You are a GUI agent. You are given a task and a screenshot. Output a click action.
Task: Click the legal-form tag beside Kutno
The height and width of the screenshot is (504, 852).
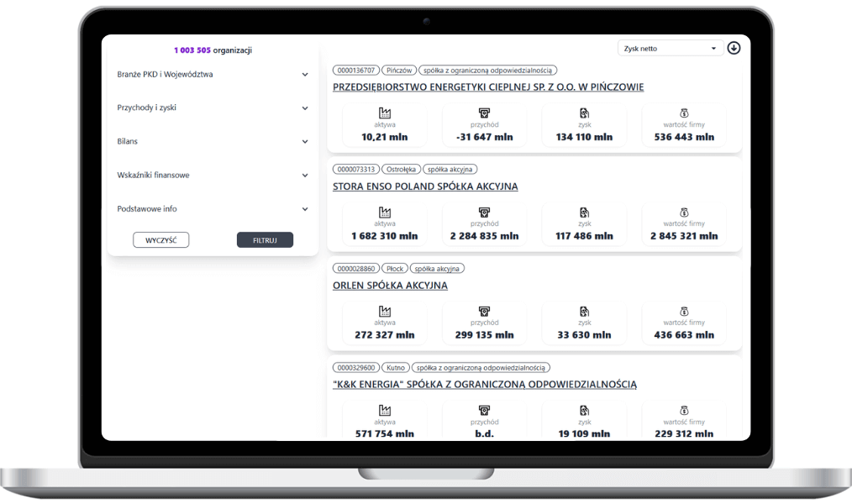pyautogui.click(x=481, y=368)
